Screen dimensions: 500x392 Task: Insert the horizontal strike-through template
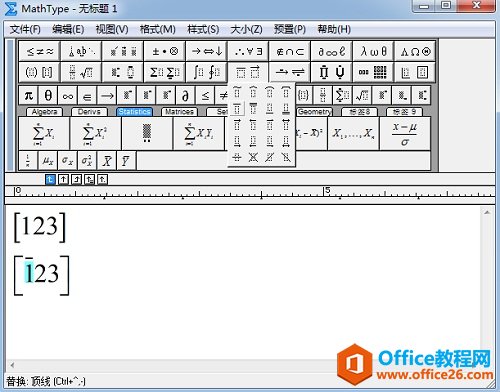click(x=237, y=157)
